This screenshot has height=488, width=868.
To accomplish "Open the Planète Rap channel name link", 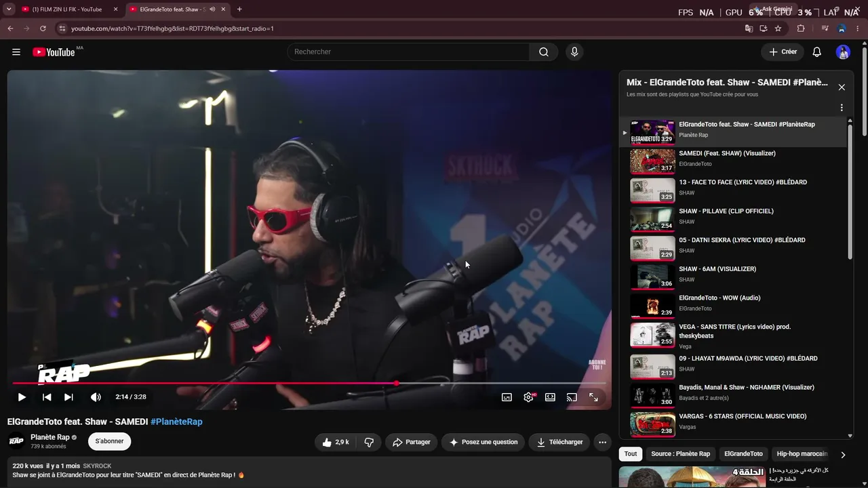I will pos(50,437).
